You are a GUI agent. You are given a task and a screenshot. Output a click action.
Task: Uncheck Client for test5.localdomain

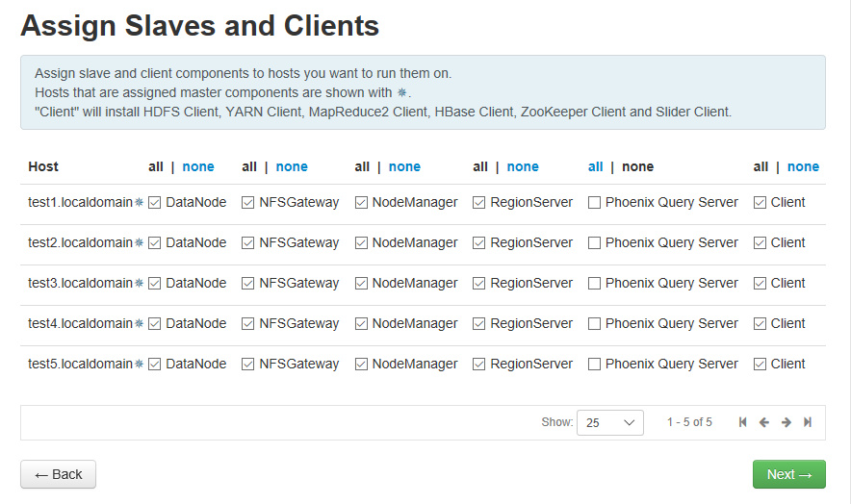click(760, 364)
